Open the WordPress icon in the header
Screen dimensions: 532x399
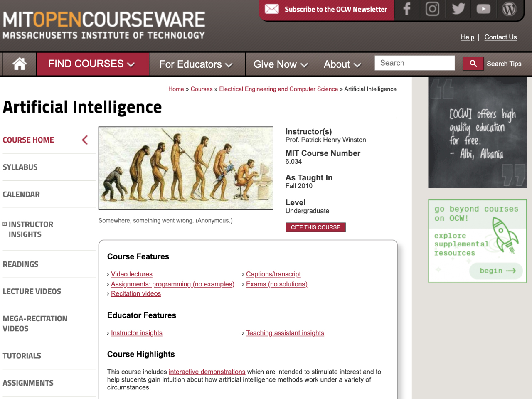[509, 9]
